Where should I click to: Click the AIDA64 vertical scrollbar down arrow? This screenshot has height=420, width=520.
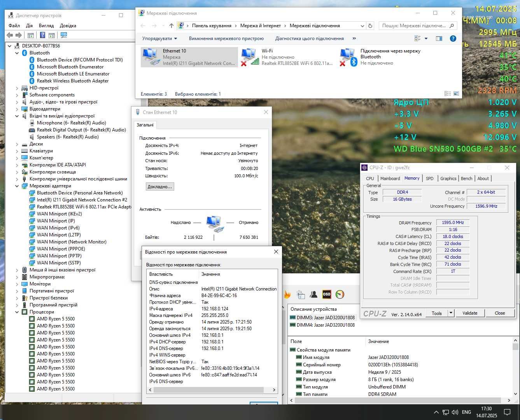[515, 393]
